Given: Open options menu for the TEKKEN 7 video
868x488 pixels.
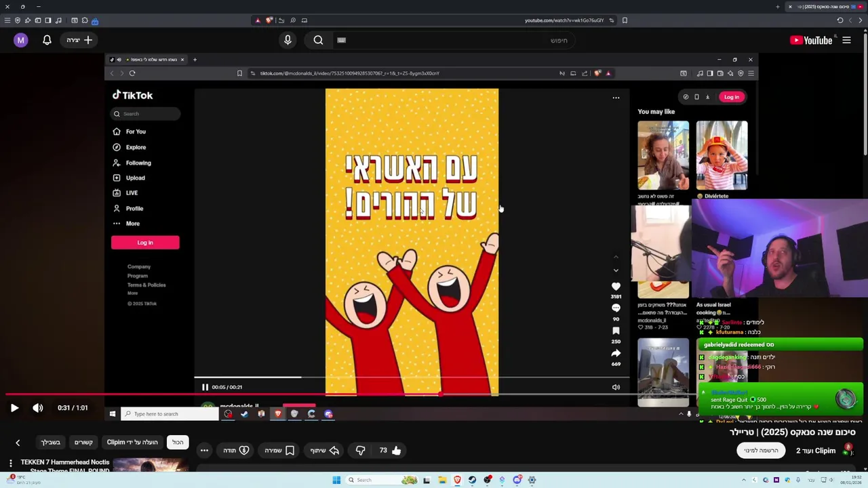Looking at the screenshot, I should click(x=10, y=464).
